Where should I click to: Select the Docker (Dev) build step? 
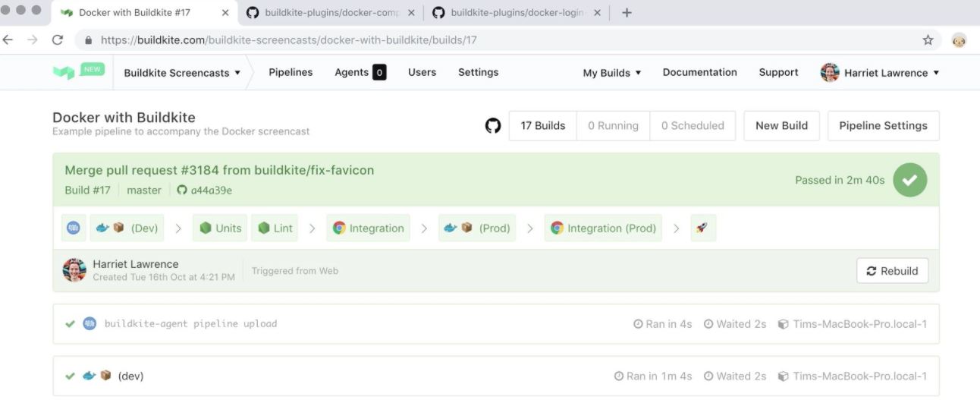pyautogui.click(x=127, y=228)
